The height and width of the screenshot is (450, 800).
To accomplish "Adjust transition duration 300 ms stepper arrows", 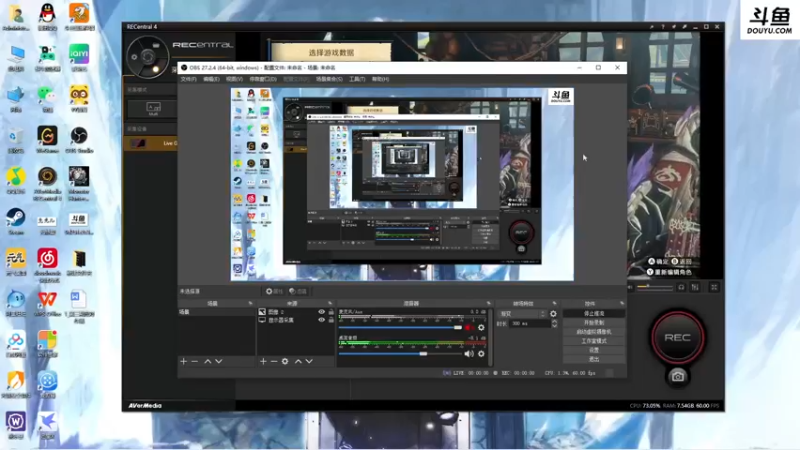I will [x=555, y=323].
